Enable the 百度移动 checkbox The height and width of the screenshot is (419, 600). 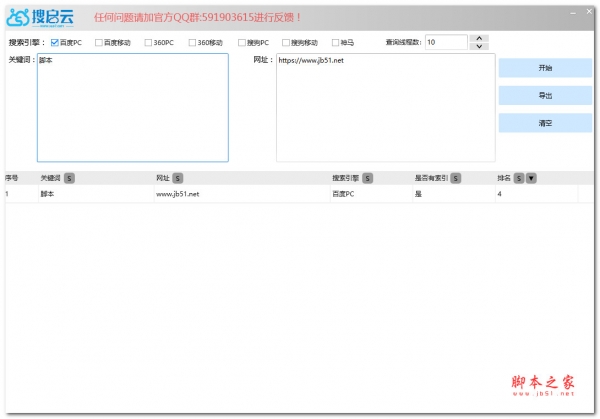pyautogui.click(x=99, y=42)
